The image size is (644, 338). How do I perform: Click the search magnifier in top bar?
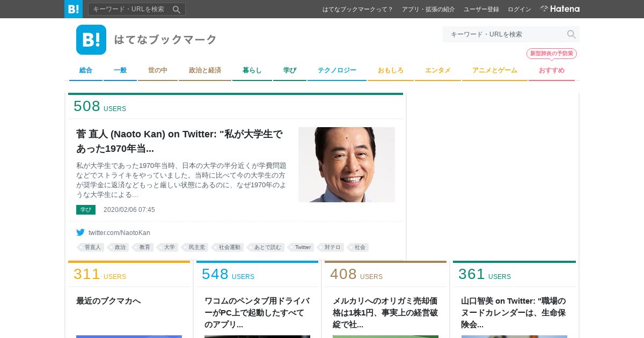[x=177, y=9]
